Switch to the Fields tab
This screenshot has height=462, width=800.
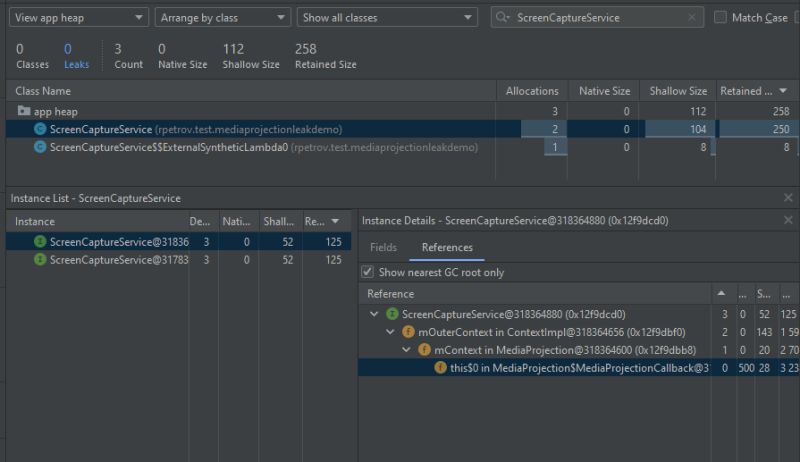tap(383, 247)
